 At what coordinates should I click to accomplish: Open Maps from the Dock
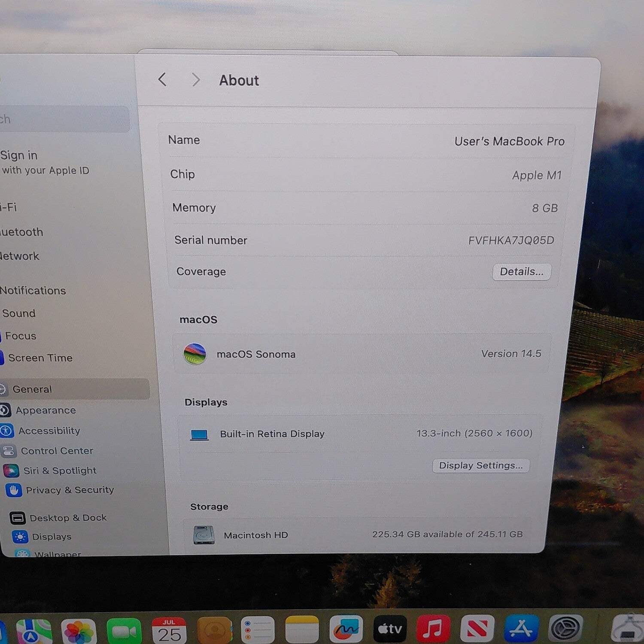34,631
